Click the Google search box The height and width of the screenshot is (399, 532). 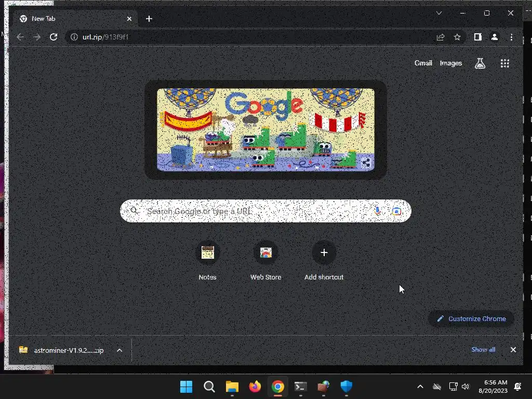265,211
